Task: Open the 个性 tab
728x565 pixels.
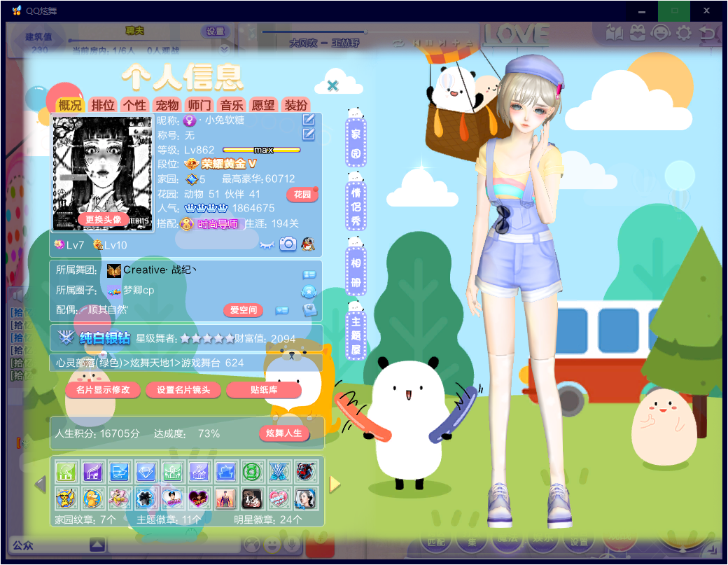Action: (134, 105)
